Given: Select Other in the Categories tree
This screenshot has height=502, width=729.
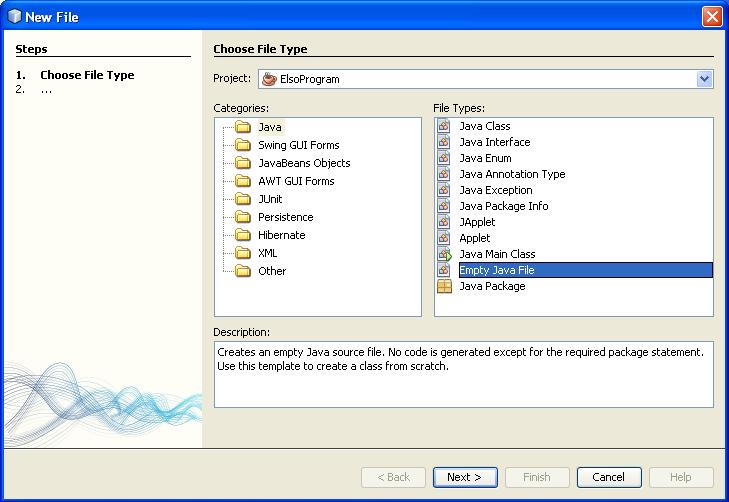Looking at the screenshot, I should pyautogui.click(x=271, y=271).
